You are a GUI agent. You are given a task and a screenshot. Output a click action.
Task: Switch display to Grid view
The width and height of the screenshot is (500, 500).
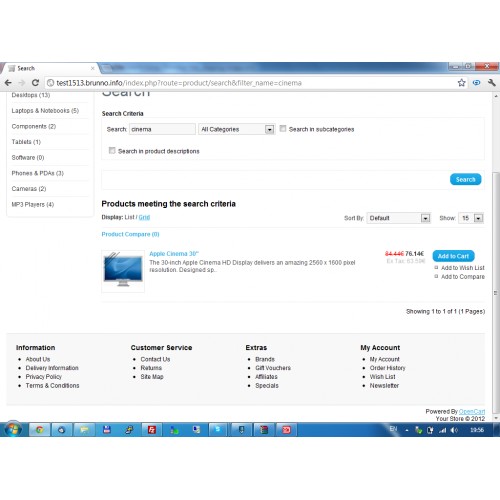(144, 217)
